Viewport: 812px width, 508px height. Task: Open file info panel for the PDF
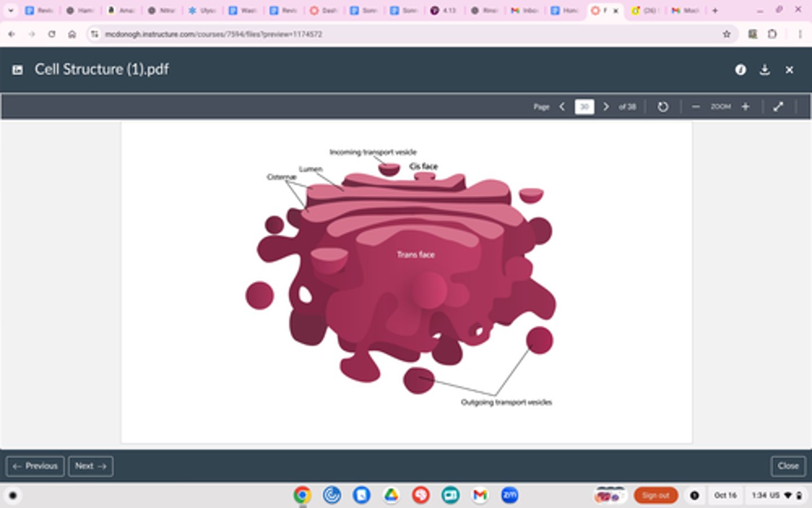740,69
